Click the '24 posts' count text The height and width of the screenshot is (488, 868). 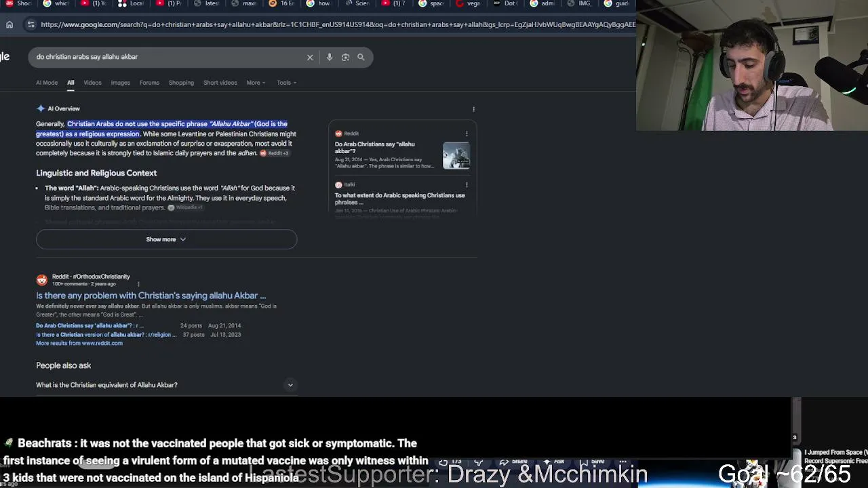pyautogui.click(x=191, y=325)
